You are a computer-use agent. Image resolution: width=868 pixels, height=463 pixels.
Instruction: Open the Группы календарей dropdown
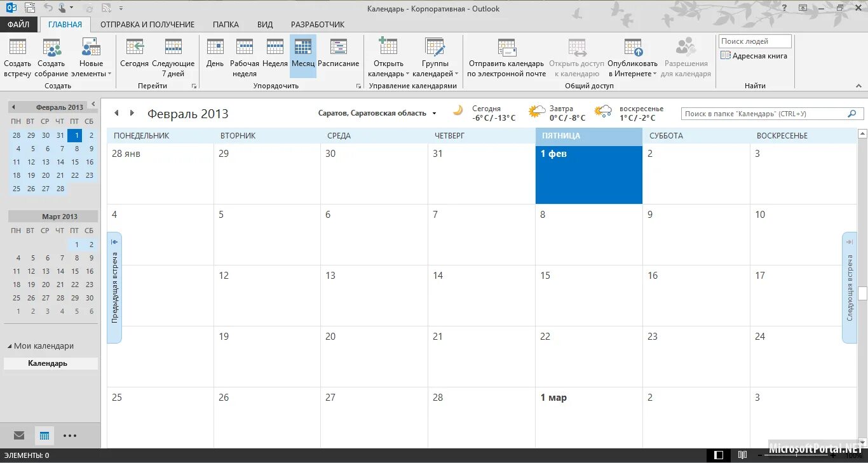[x=435, y=57]
